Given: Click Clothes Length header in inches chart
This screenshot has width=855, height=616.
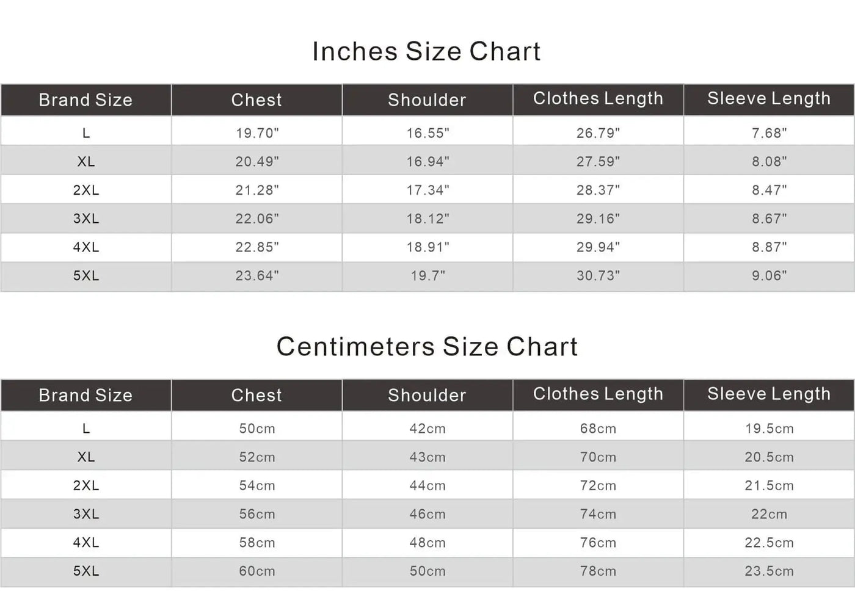Looking at the screenshot, I should 598,100.
